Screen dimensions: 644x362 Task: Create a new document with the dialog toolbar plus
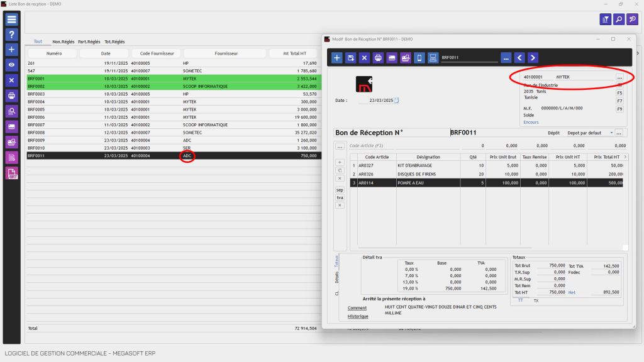coord(337,58)
